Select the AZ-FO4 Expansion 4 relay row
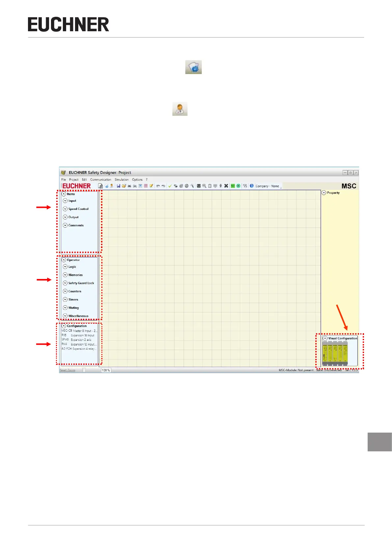This screenshot has width=392, height=554. pyautogui.click(x=79, y=349)
